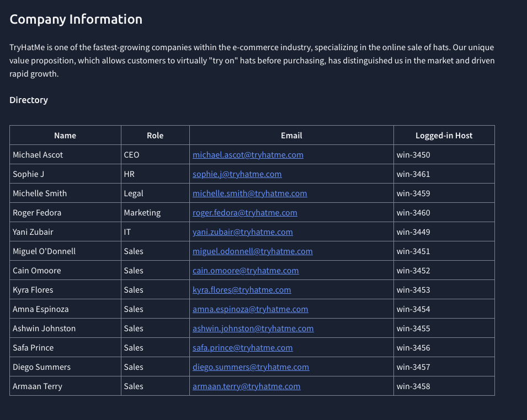Open michael.ascot@tryhatme.com email link

248,155
